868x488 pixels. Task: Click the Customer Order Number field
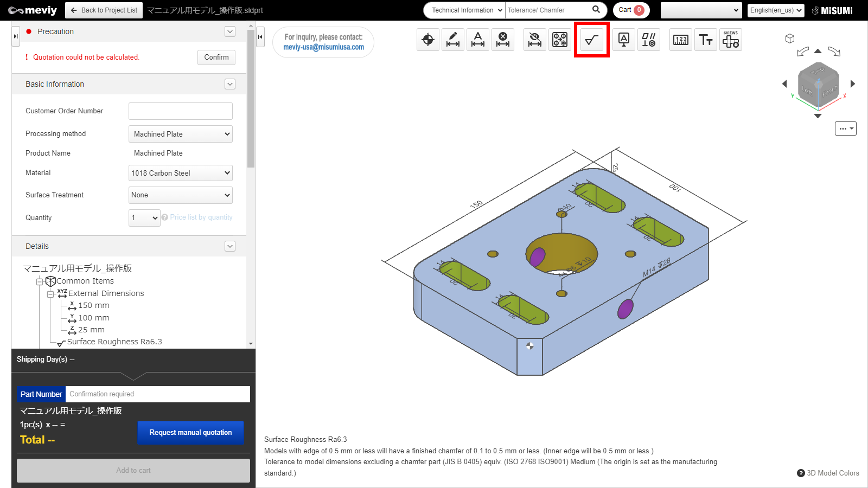181,111
